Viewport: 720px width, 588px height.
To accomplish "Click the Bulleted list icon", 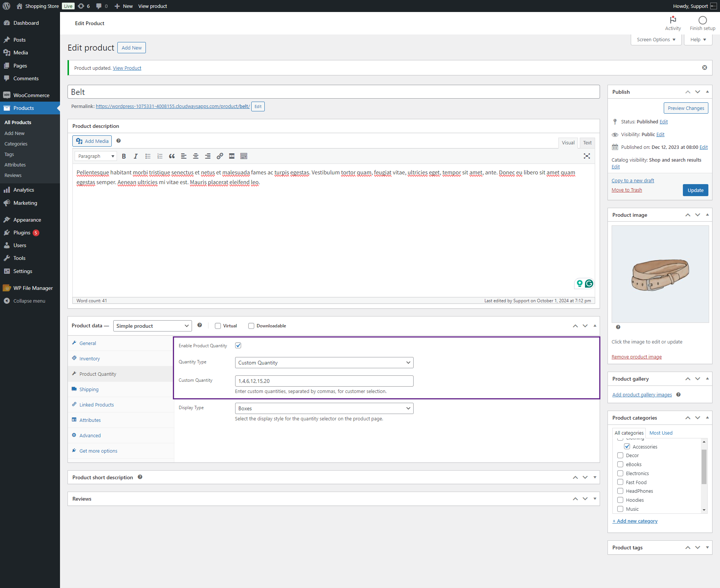I will [x=148, y=156].
